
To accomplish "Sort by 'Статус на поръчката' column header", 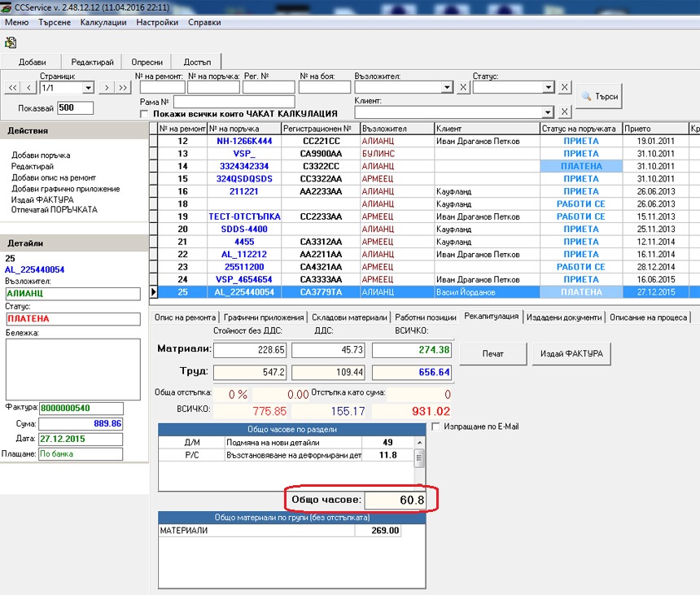I will pyautogui.click(x=581, y=129).
